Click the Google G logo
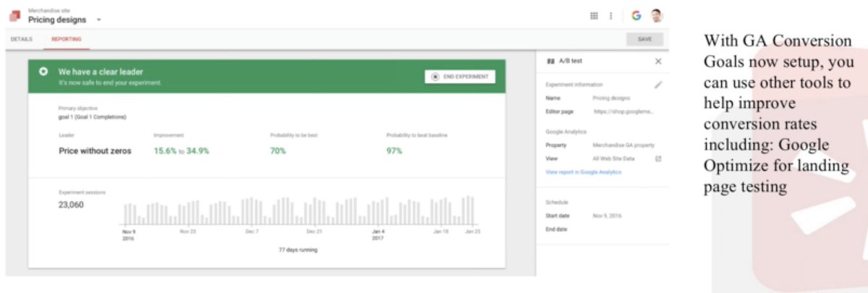868x293 pixels. [x=637, y=15]
